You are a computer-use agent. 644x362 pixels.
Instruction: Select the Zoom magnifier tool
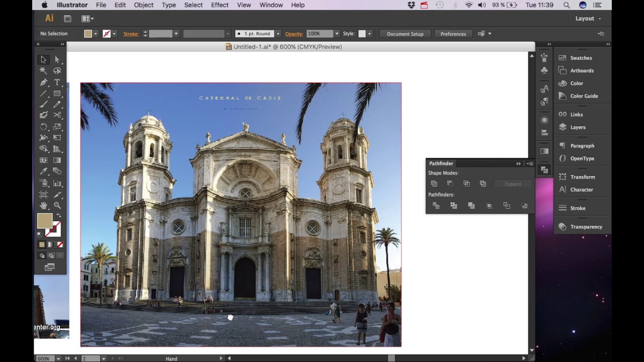(57, 206)
